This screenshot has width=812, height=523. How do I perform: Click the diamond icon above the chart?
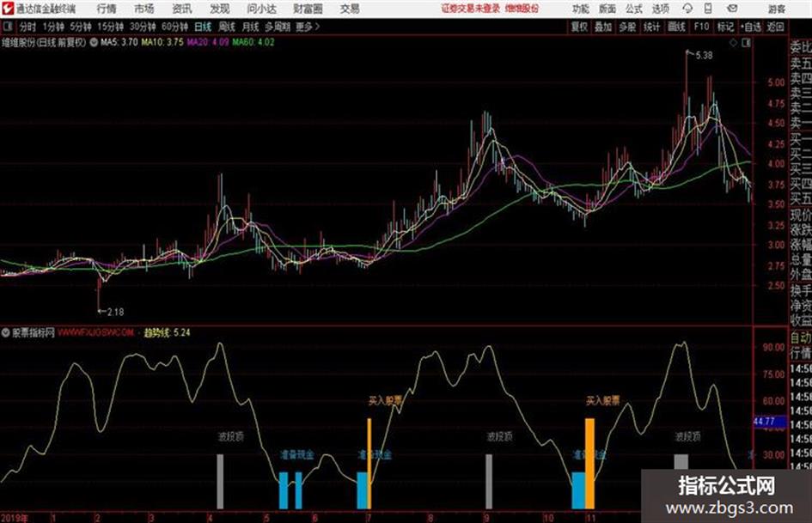[733, 43]
